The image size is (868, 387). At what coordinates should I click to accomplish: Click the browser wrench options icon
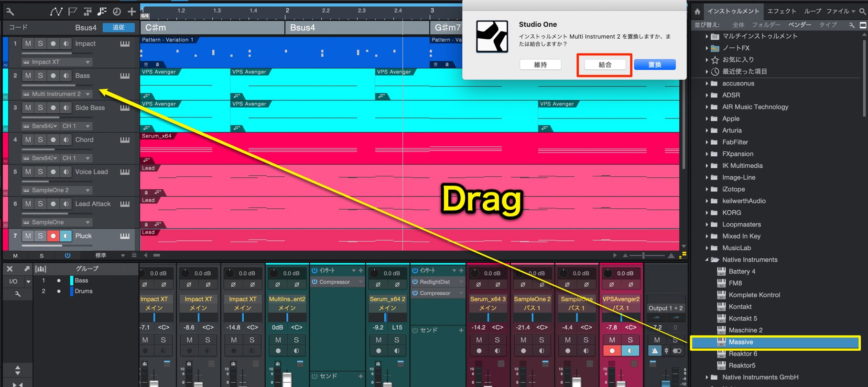point(852,25)
